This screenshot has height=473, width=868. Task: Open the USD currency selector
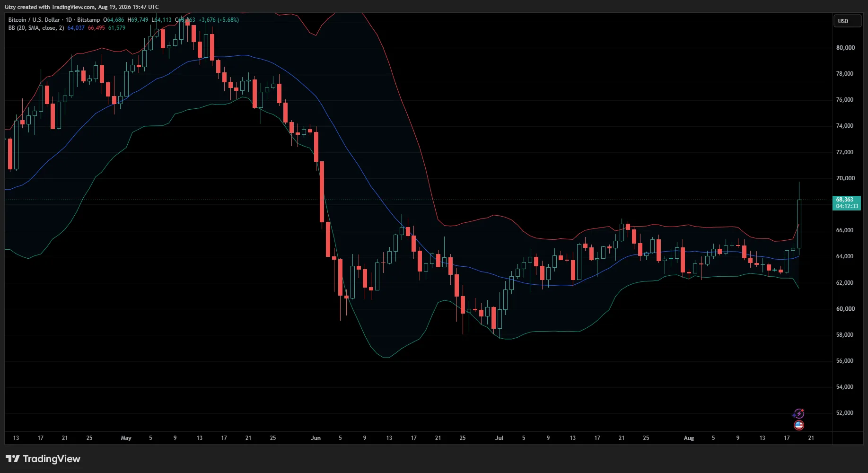click(847, 21)
